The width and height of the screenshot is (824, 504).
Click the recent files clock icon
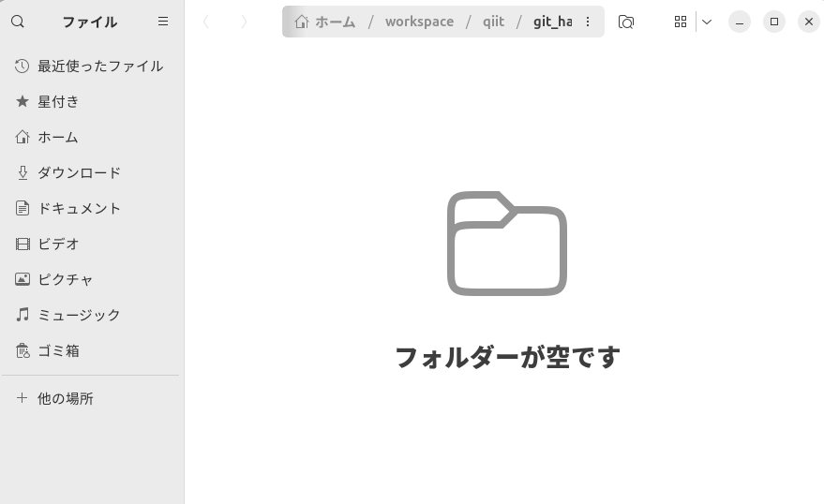[22, 67]
